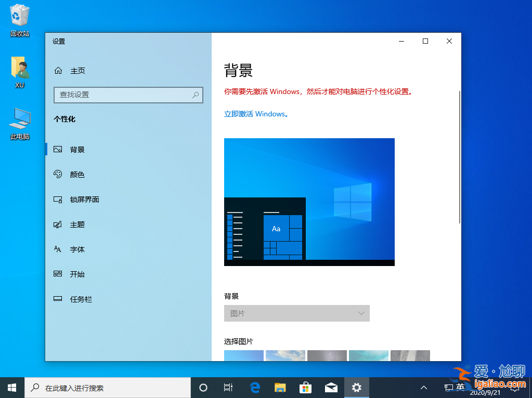The width and height of the screenshot is (532, 398).
Task: Click the 任务栏 taskbar settings icon
Action: [x=58, y=299]
